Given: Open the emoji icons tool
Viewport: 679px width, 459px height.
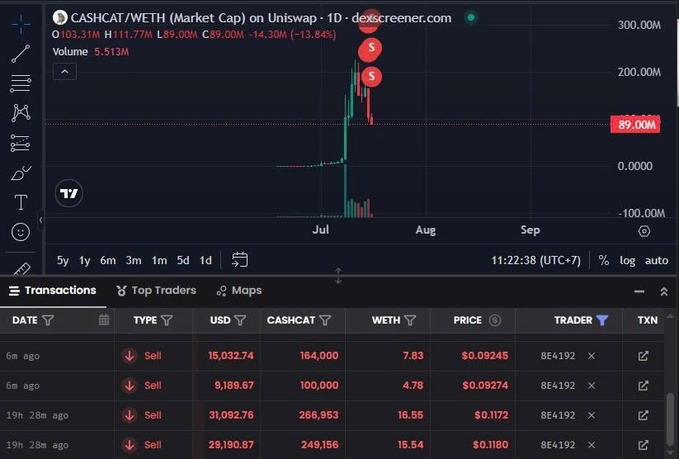Looking at the screenshot, I should [21, 232].
